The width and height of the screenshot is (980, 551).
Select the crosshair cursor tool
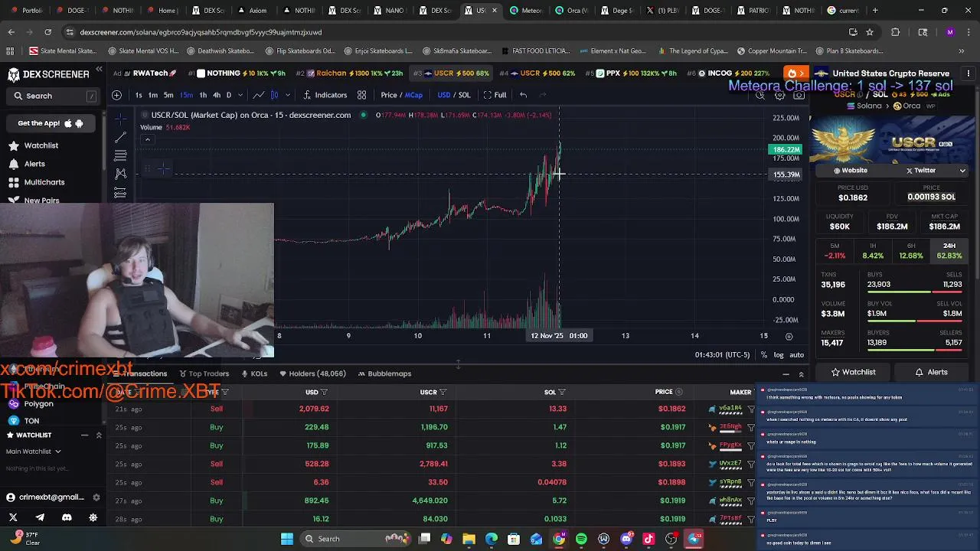(120, 119)
